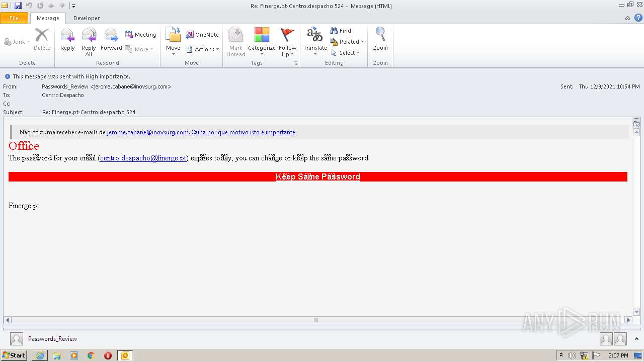644x362 pixels.
Task: Click the Zoom magnifier icon
Action: point(380,35)
